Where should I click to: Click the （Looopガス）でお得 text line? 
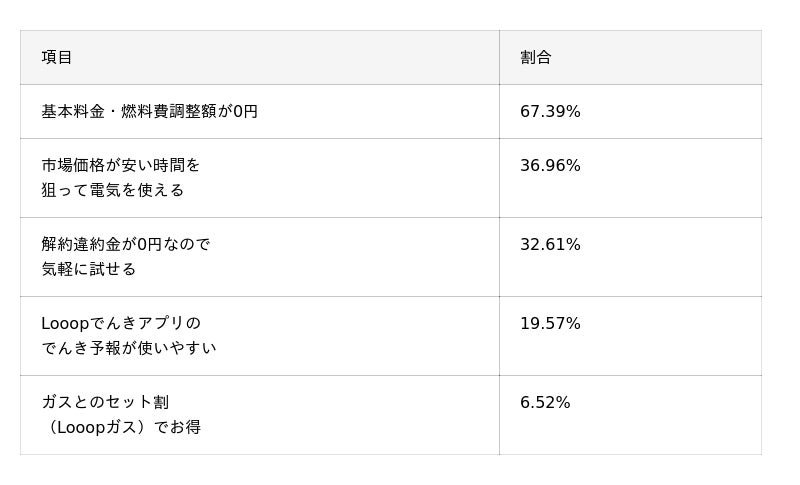(x=121, y=427)
